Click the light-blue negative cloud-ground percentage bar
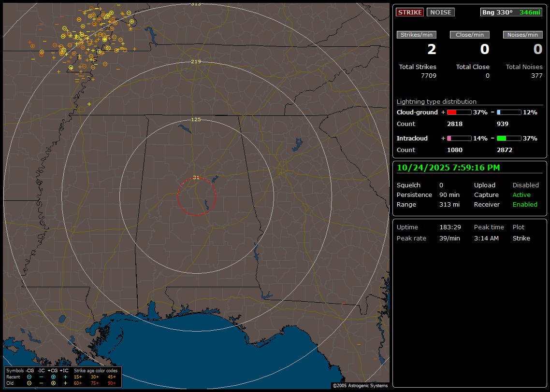The image size is (550, 392). point(508,112)
